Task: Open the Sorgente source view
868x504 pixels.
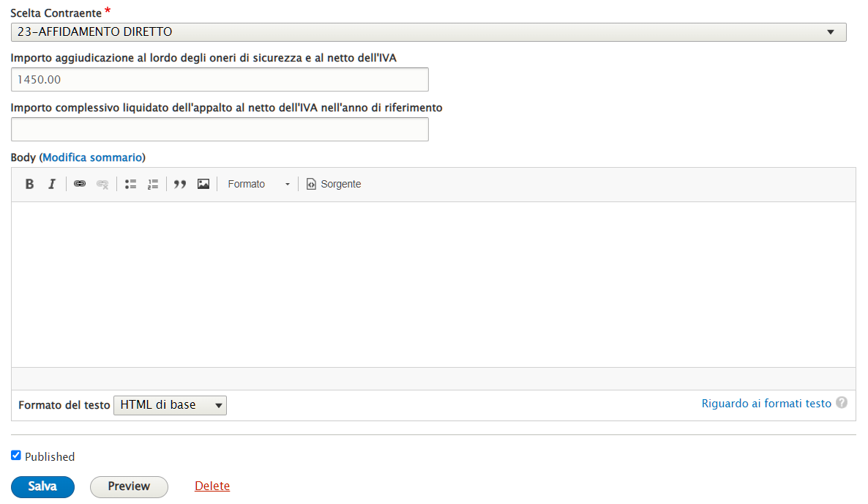Action: (x=334, y=184)
